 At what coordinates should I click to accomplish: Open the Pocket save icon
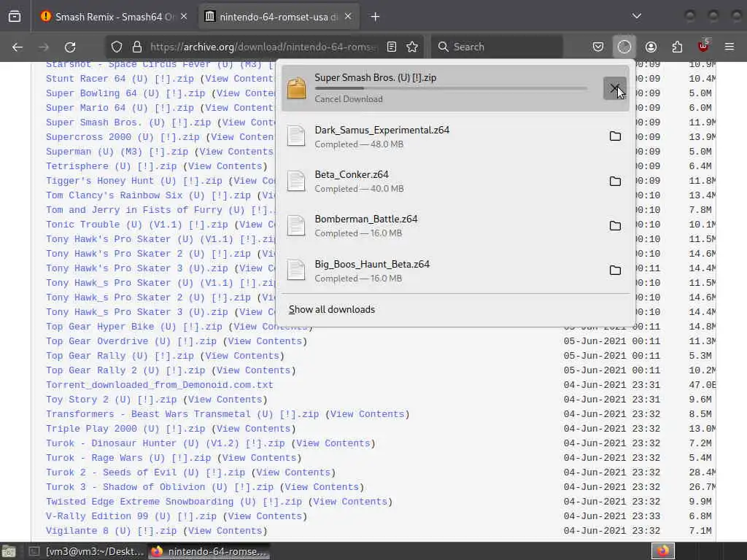(x=598, y=47)
